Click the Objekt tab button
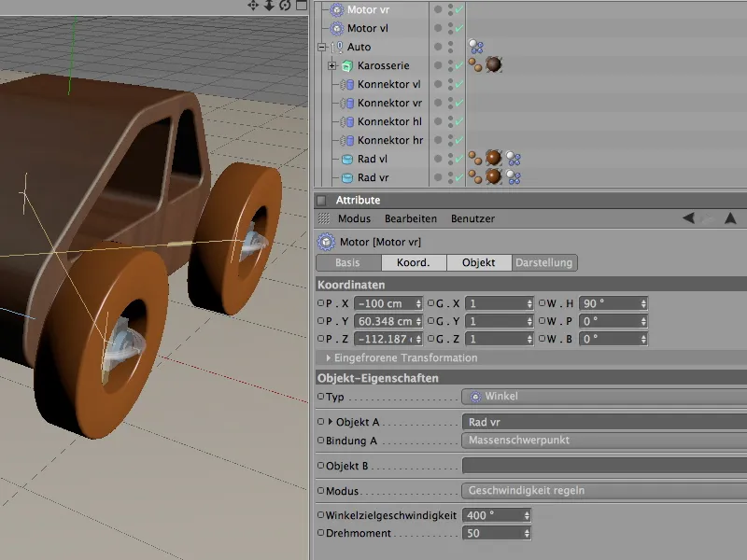Viewport: 747px width, 560px height. pos(479,263)
